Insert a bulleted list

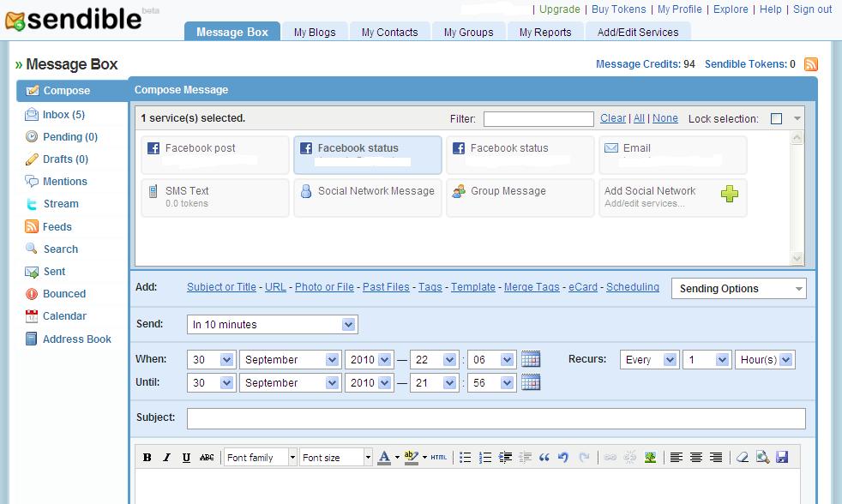466,458
